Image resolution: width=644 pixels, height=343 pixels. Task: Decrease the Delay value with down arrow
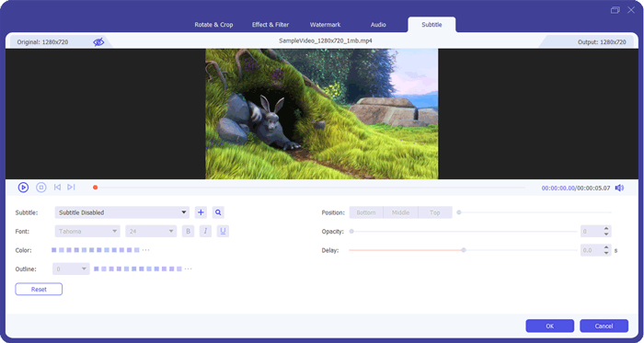(606, 253)
